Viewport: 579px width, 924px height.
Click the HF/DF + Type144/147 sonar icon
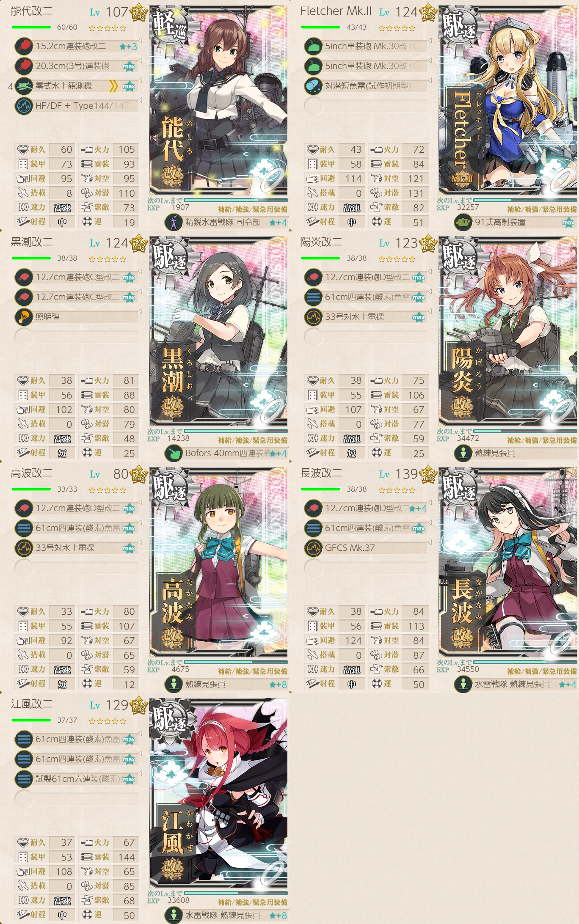point(24,106)
